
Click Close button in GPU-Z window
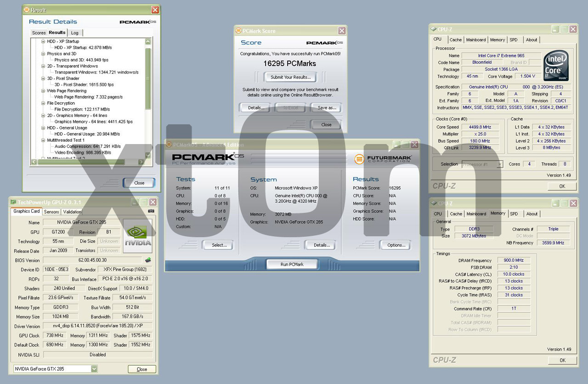tap(142, 369)
